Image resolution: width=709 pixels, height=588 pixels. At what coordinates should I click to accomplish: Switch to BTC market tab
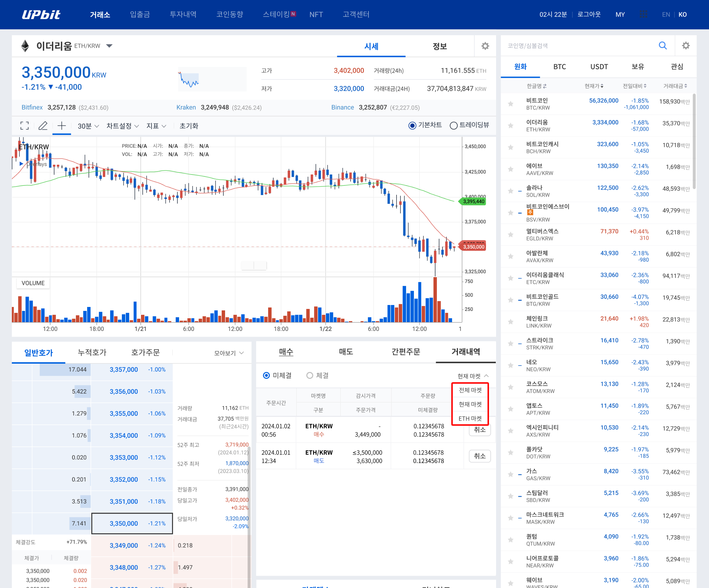coord(560,67)
